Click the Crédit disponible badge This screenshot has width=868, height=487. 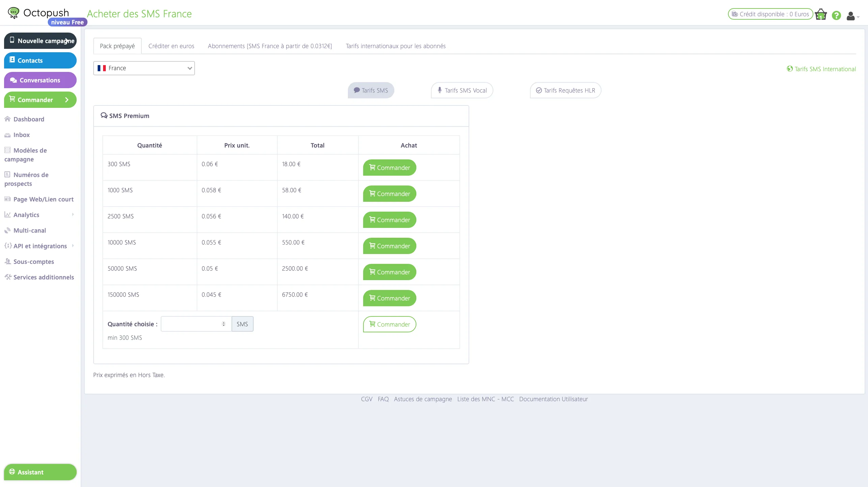point(770,14)
